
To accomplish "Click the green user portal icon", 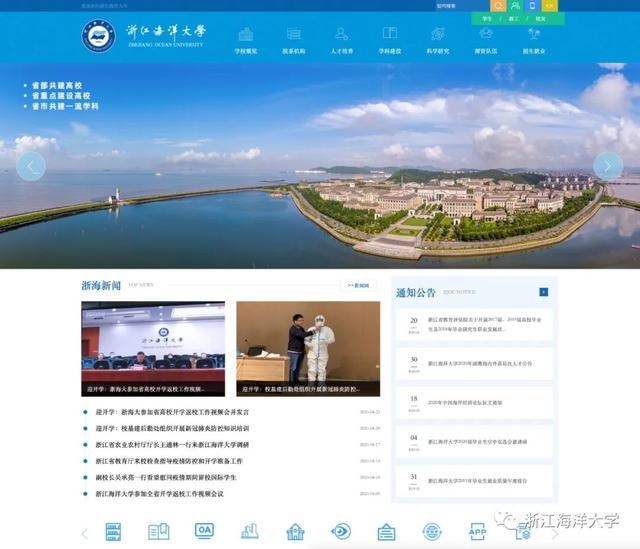I will coord(515,6).
